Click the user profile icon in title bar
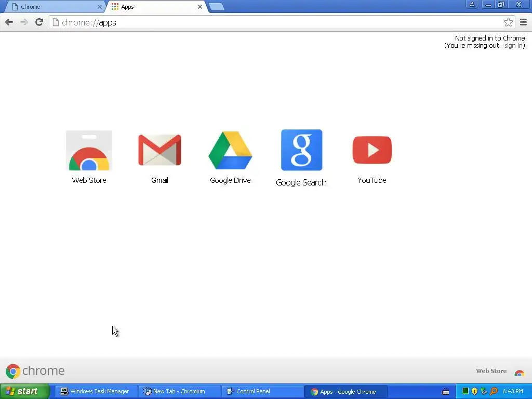The width and height of the screenshot is (532, 399). pyautogui.click(x=472, y=4)
